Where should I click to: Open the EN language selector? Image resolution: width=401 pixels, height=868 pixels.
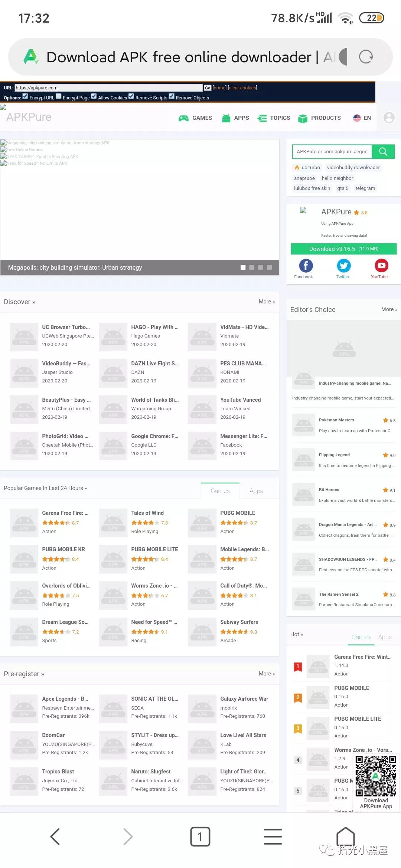pyautogui.click(x=362, y=118)
